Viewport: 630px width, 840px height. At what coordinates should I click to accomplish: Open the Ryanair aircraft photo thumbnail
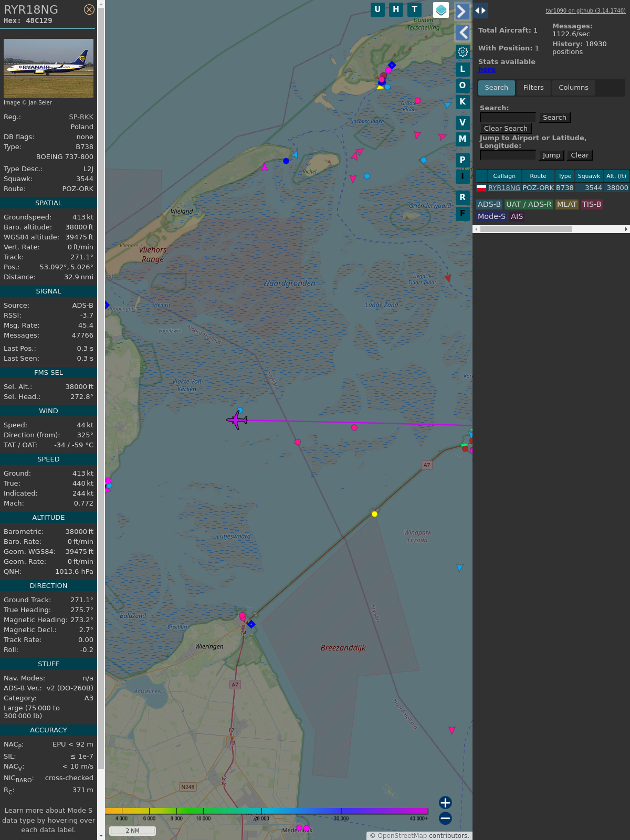(48, 68)
